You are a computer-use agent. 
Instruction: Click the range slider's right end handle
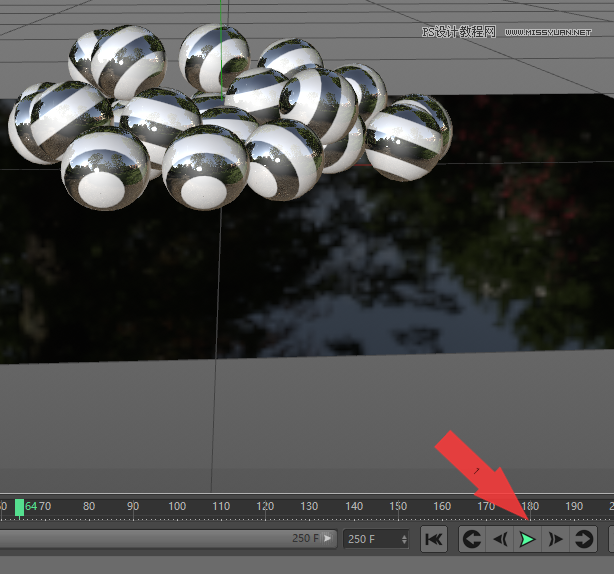[328, 539]
